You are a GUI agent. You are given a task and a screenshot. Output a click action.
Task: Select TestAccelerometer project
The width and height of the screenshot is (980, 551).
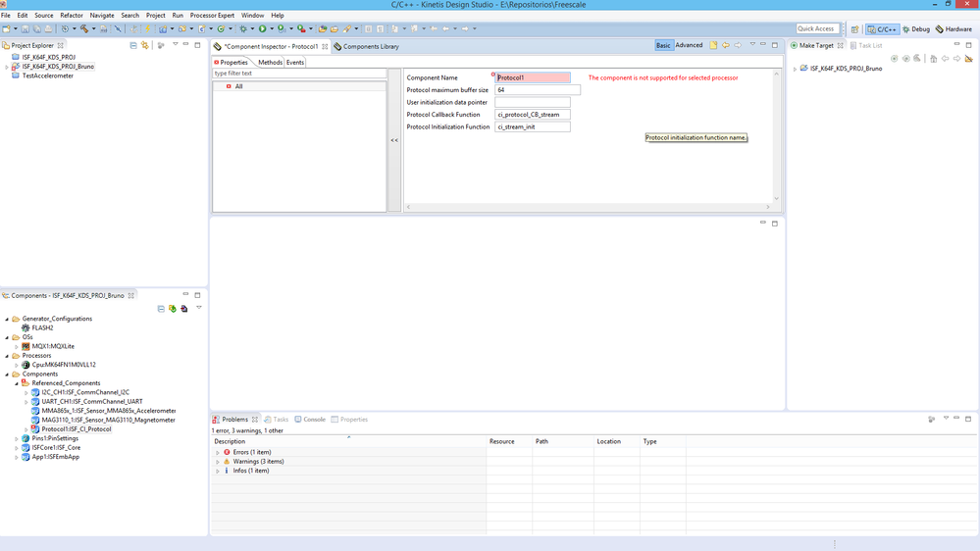pos(48,76)
